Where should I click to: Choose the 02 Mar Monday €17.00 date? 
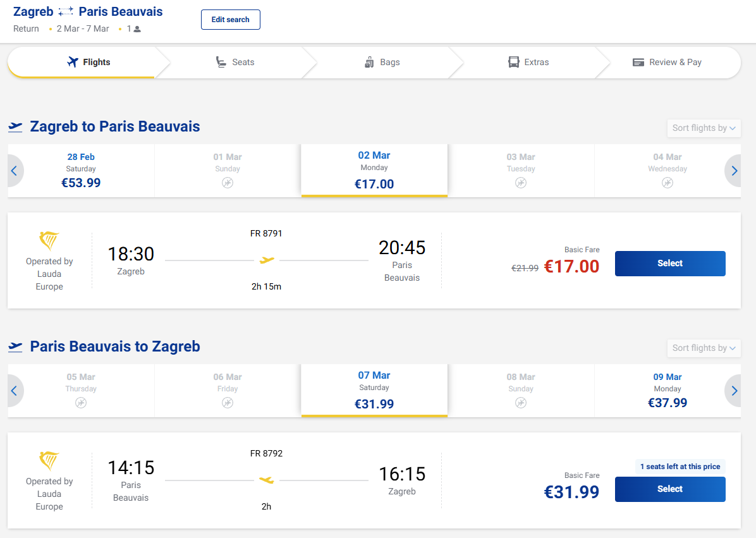[374, 171]
